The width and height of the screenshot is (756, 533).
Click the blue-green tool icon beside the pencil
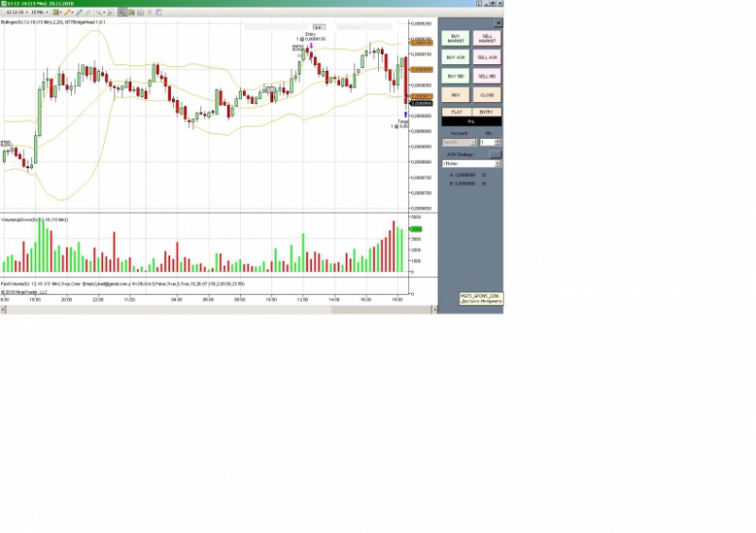pos(79,12)
